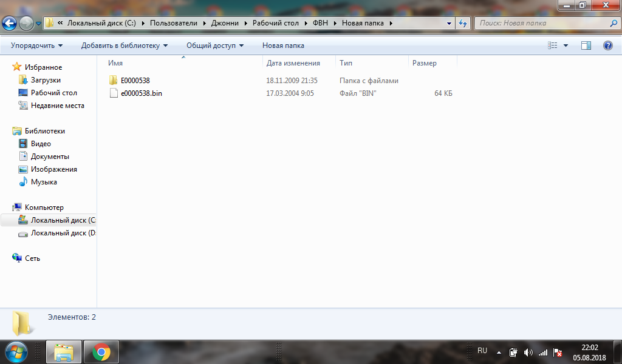The width and height of the screenshot is (622, 364).
Task: Change view using the view icon
Action: [x=553, y=45]
